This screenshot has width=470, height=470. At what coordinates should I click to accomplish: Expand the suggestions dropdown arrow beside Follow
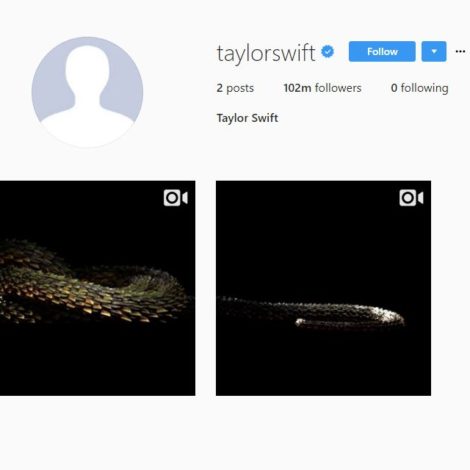point(434,51)
